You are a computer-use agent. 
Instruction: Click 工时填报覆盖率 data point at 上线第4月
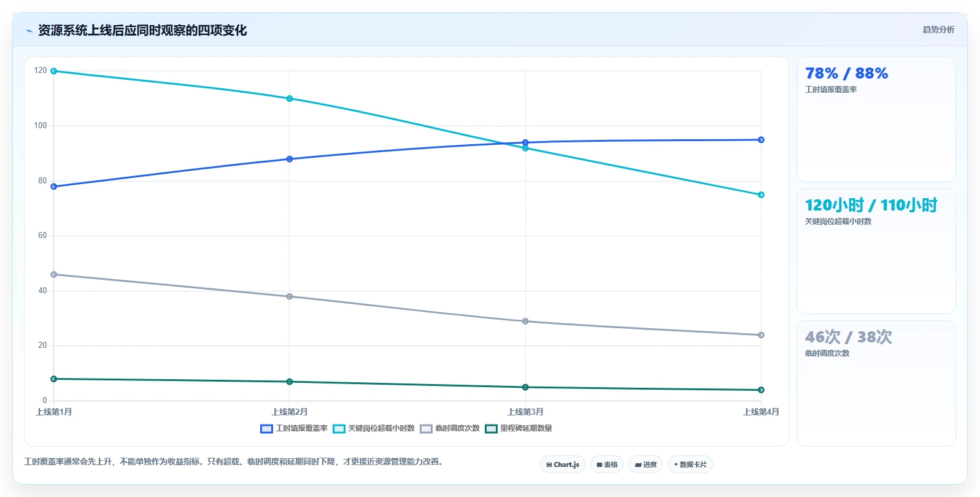pos(761,140)
